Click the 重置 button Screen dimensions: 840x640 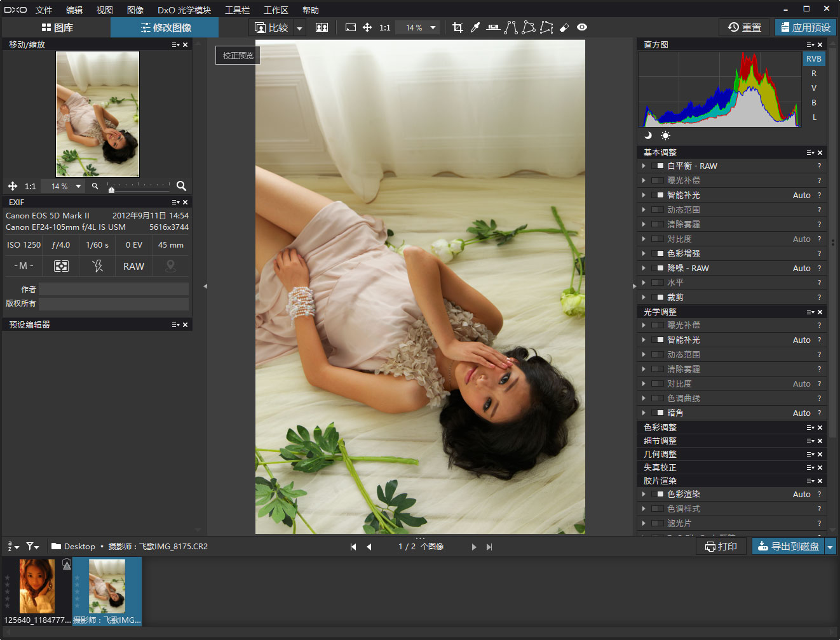click(x=745, y=27)
